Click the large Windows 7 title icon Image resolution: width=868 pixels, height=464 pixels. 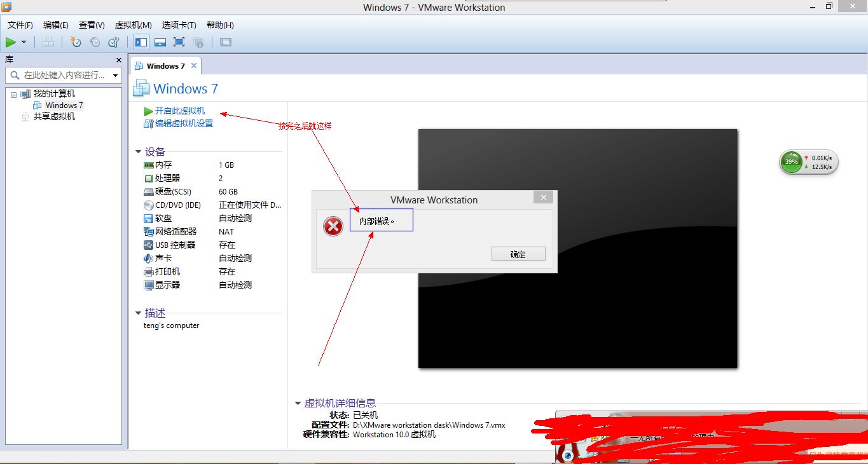point(142,88)
